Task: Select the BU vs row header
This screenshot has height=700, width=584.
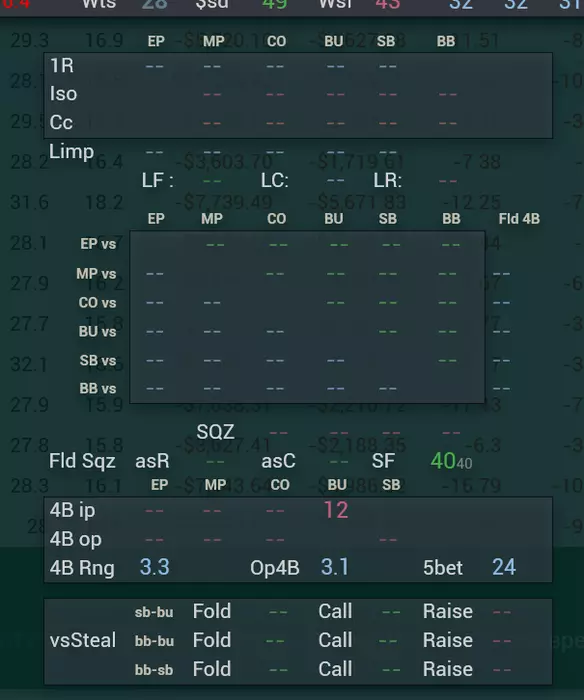Action: [97, 332]
